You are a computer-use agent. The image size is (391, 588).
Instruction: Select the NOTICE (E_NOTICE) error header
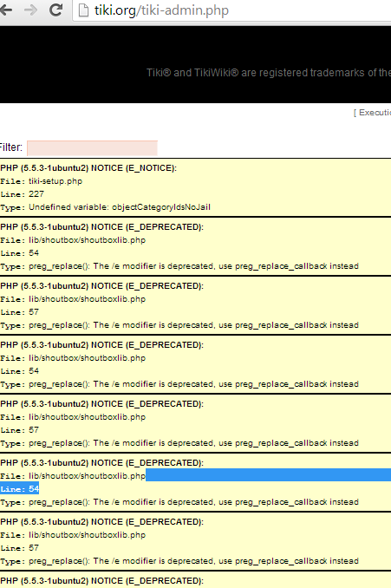pos(88,168)
